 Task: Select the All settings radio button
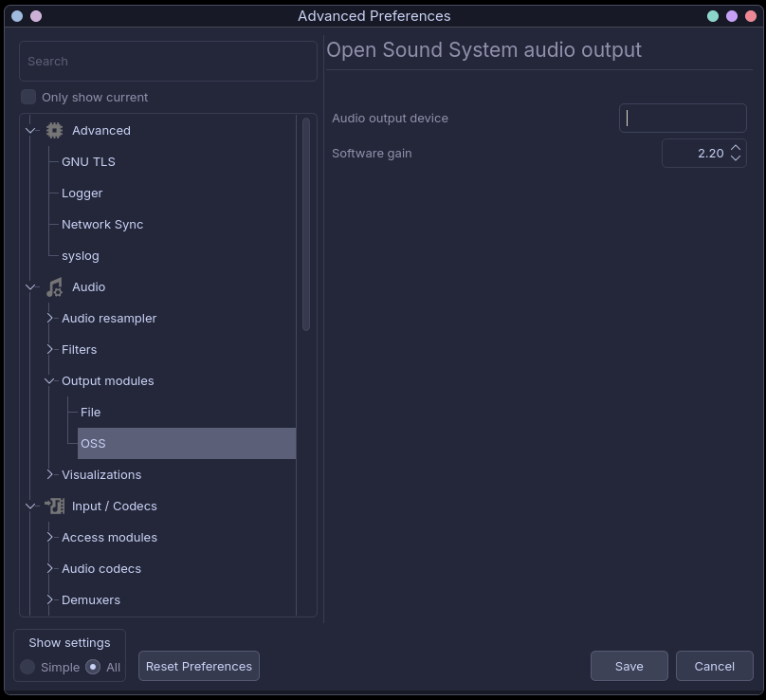tap(93, 667)
